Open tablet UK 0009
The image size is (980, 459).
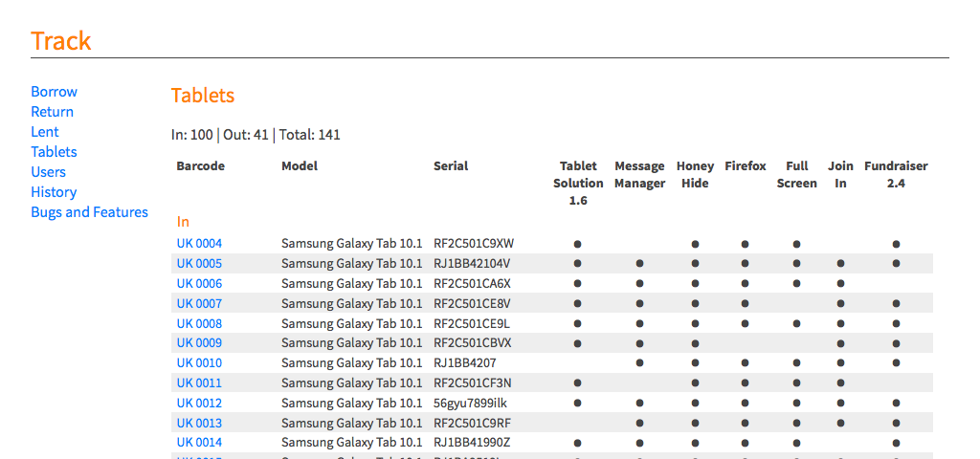[x=199, y=343]
